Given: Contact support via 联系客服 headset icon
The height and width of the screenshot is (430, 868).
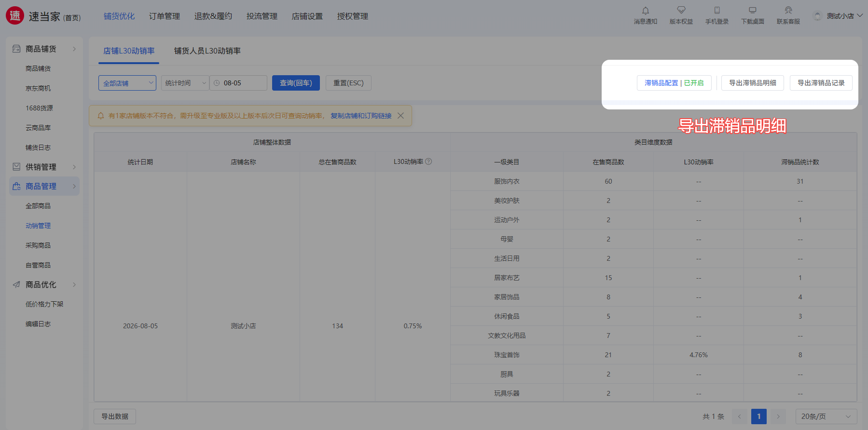Looking at the screenshot, I should pos(788,10).
